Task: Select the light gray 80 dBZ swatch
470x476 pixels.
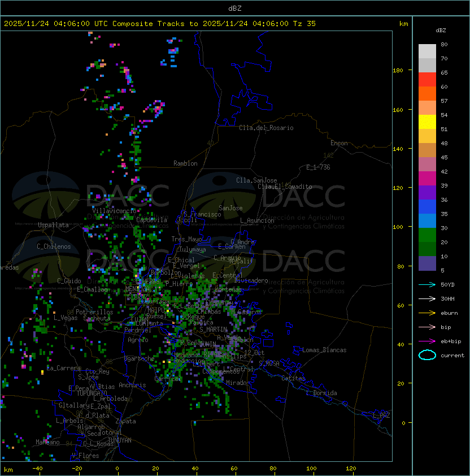Action: 427,51
